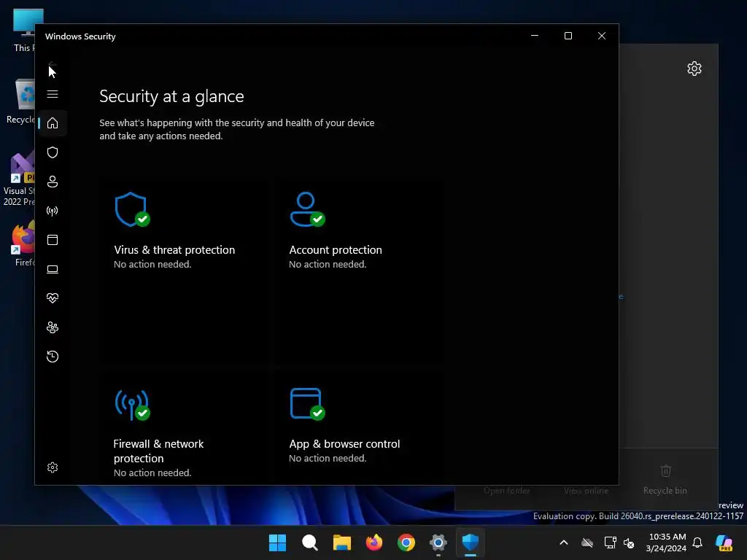This screenshot has height=560, width=747.
Task: Open network status tray icon
Action: [x=610, y=542]
